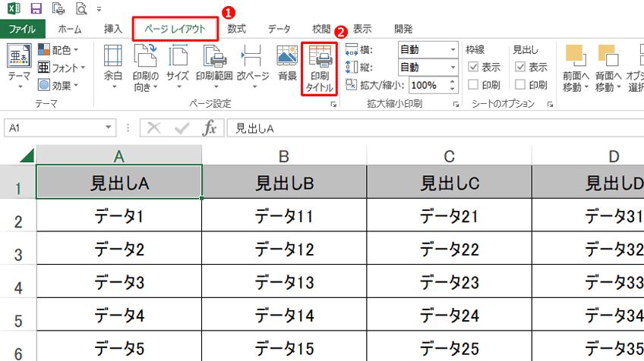
Task: Click the Excel application icon
Action: tap(14, 8)
